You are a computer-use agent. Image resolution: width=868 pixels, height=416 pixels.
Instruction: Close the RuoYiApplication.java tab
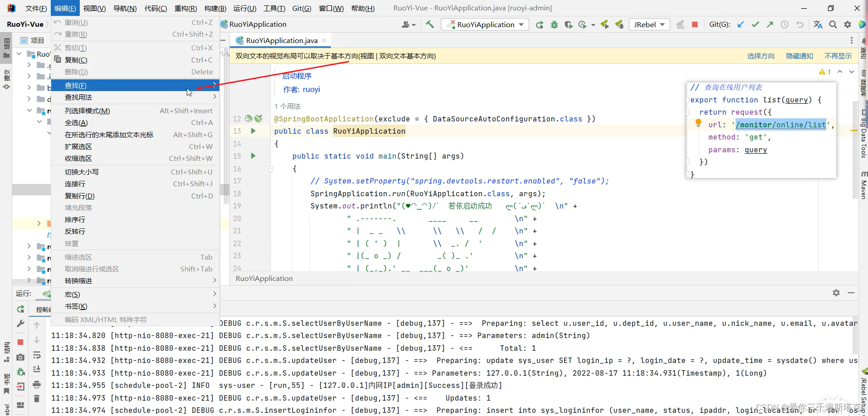pos(324,40)
